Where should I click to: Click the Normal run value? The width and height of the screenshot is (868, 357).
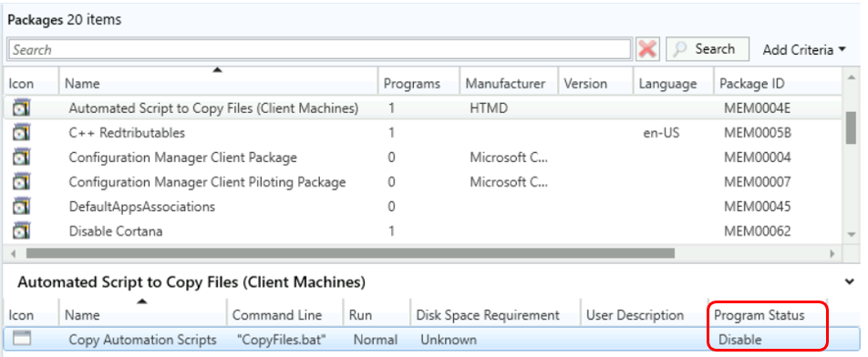pyautogui.click(x=376, y=340)
